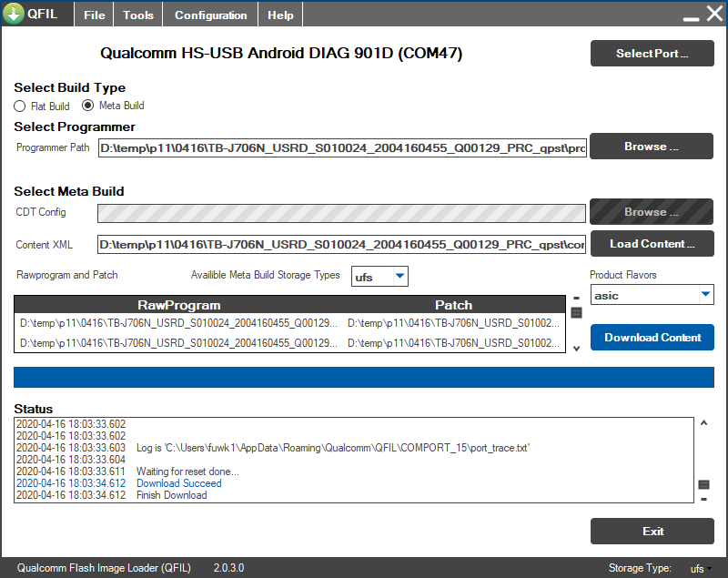Start flashing with Download Content

pyautogui.click(x=652, y=338)
